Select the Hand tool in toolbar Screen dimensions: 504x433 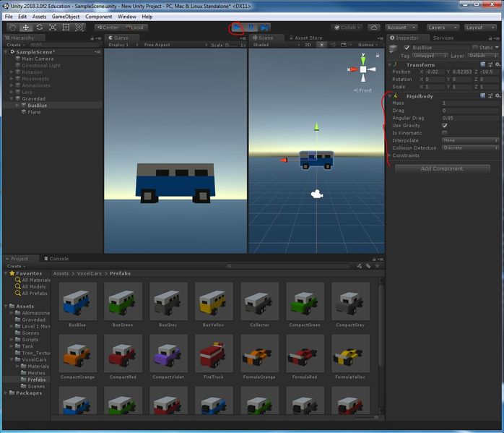12,27
